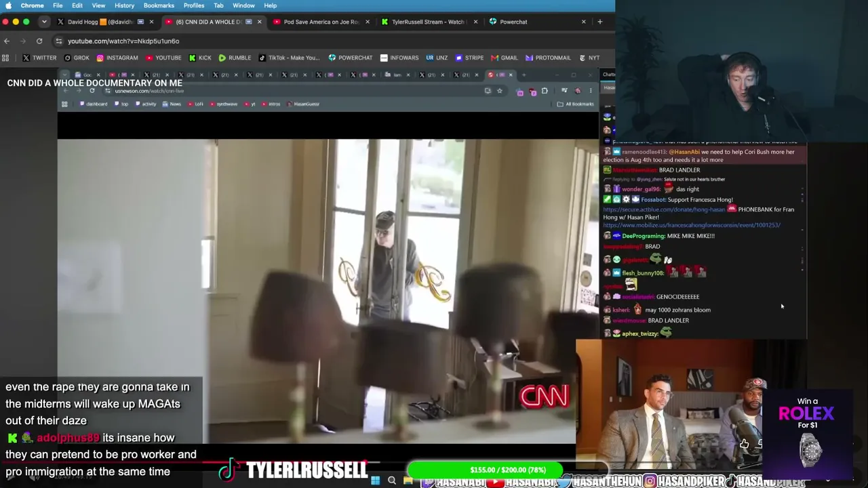This screenshot has width=868, height=488.
Task: Open the INSTAGRAM bookmark
Action: point(117,58)
